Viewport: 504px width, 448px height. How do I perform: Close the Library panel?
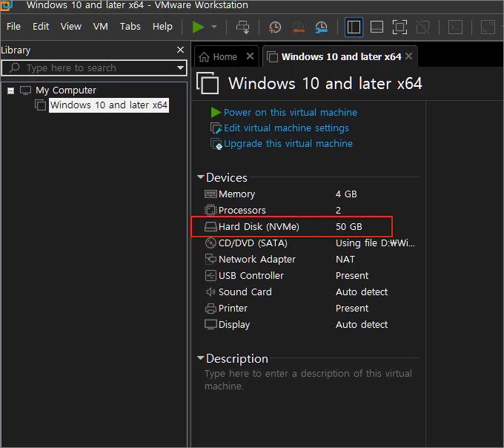181,50
